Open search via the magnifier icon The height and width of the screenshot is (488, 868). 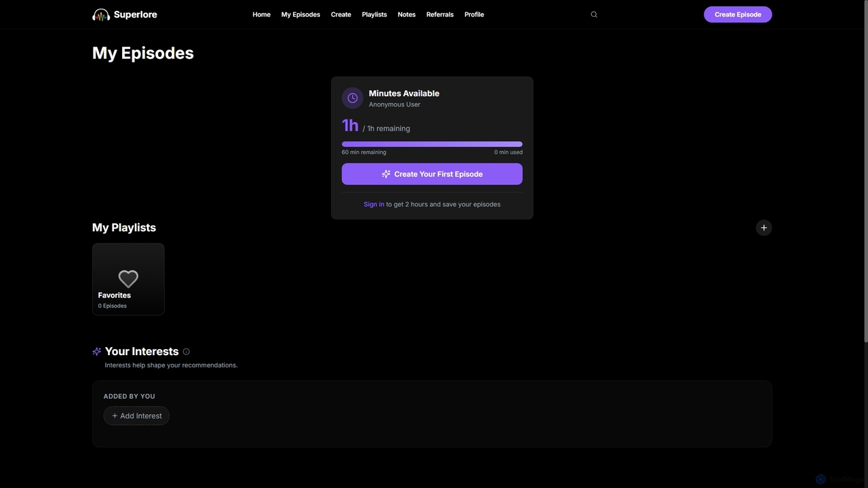pyautogui.click(x=594, y=14)
